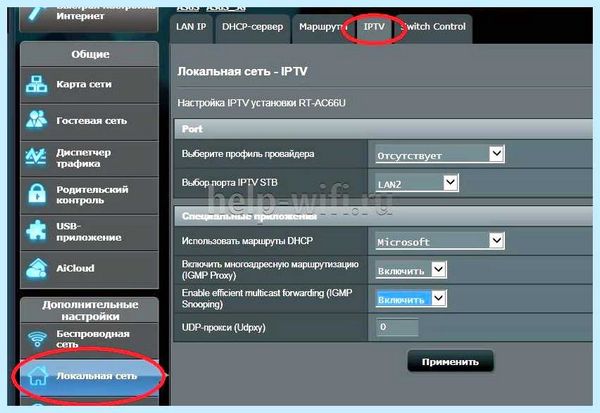Switch to the DHCP-сервер tab

(x=253, y=29)
